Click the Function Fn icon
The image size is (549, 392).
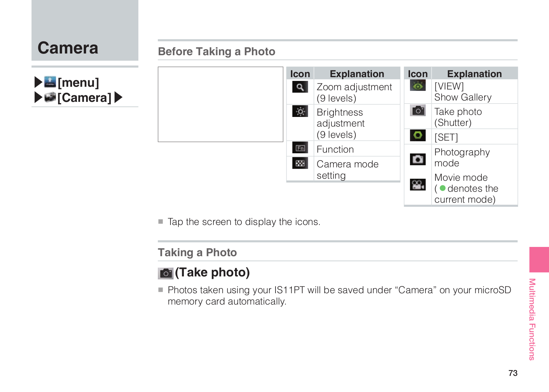pyautogui.click(x=300, y=148)
